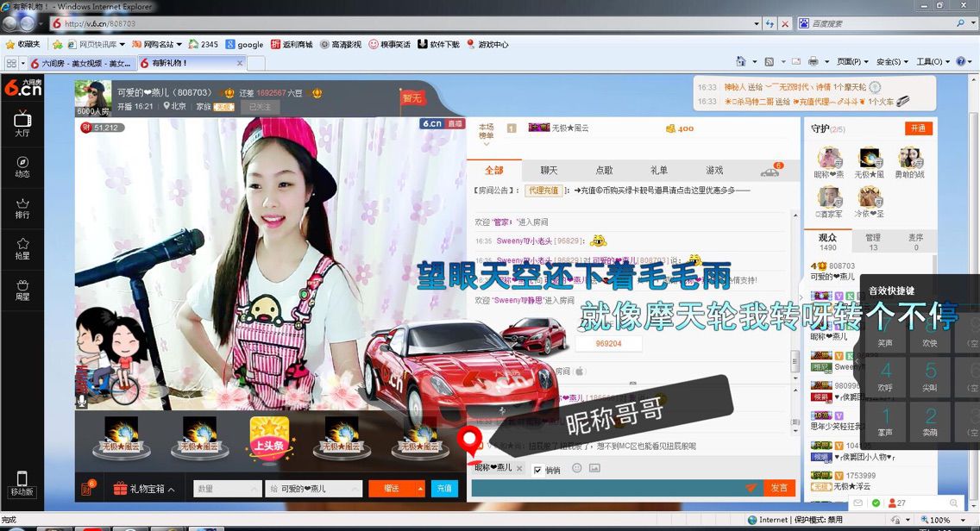Open the 排行 ranking sidebar icon

22,208
